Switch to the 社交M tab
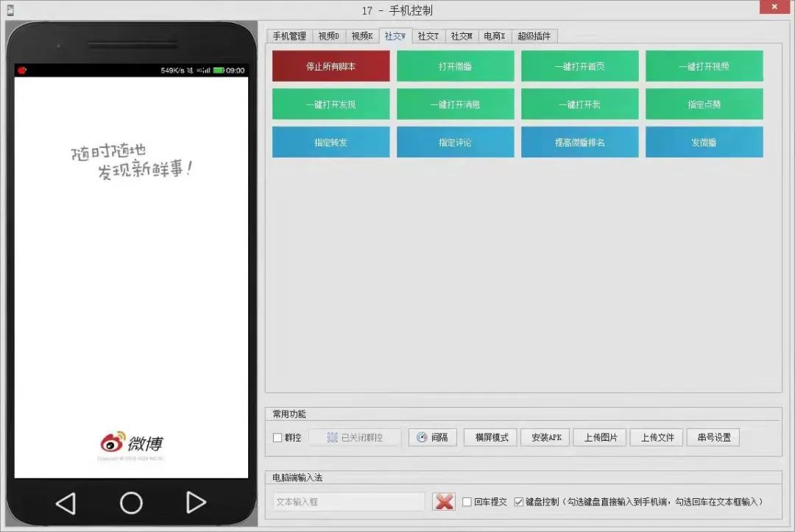The width and height of the screenshot is (795, 532). click(462, 36)
